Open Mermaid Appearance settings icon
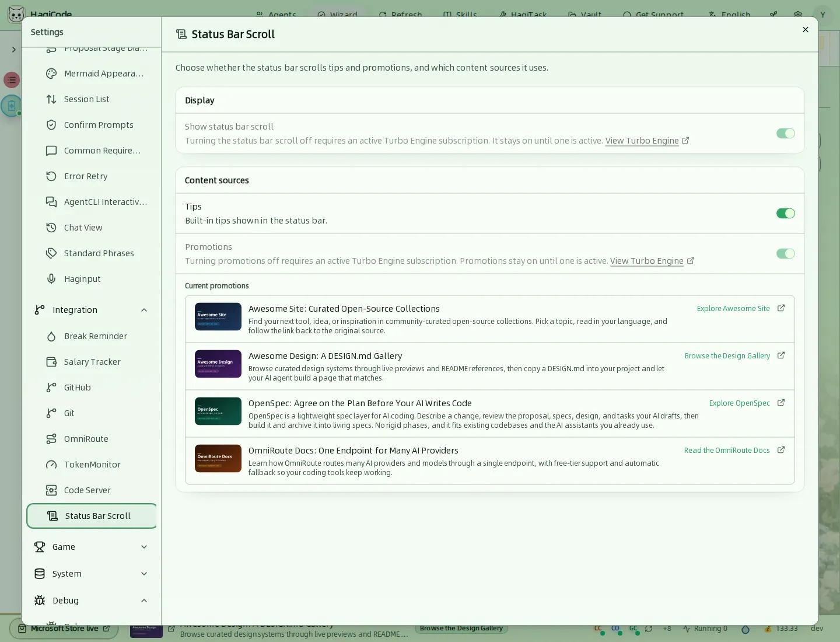Screen dimensions: 840x642 51,74
